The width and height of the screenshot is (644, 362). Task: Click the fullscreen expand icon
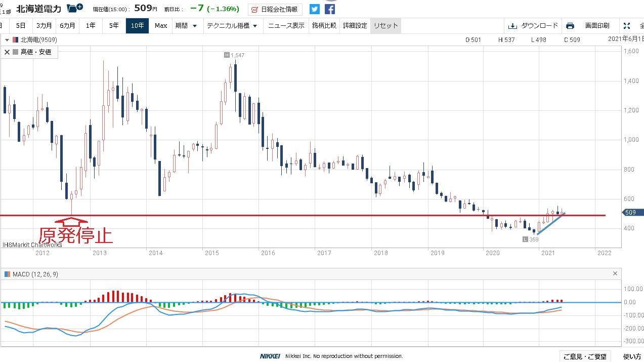pyautogui.click(x=626, y=26)
